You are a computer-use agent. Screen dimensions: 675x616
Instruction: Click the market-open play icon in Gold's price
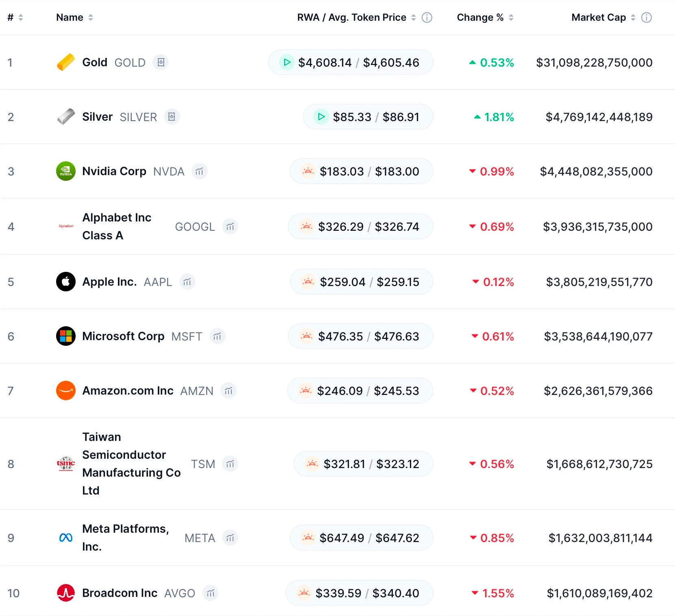click(287, 63)
